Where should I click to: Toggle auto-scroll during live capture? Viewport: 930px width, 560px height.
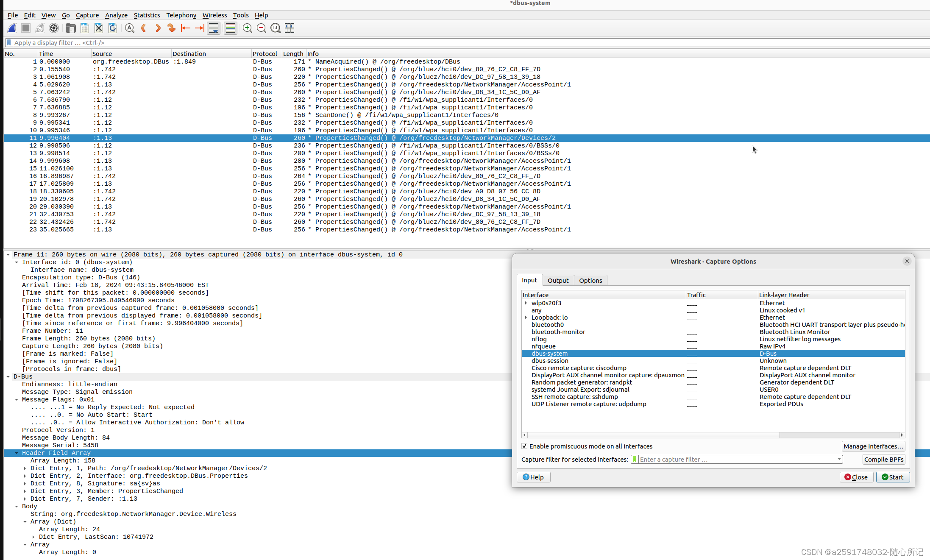[214, 28]
